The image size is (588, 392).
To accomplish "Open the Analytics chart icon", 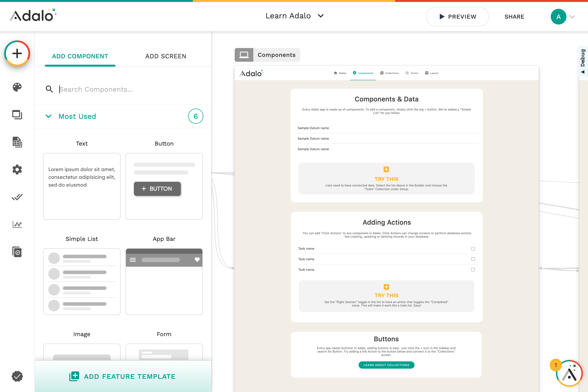I will pos(17,224).
